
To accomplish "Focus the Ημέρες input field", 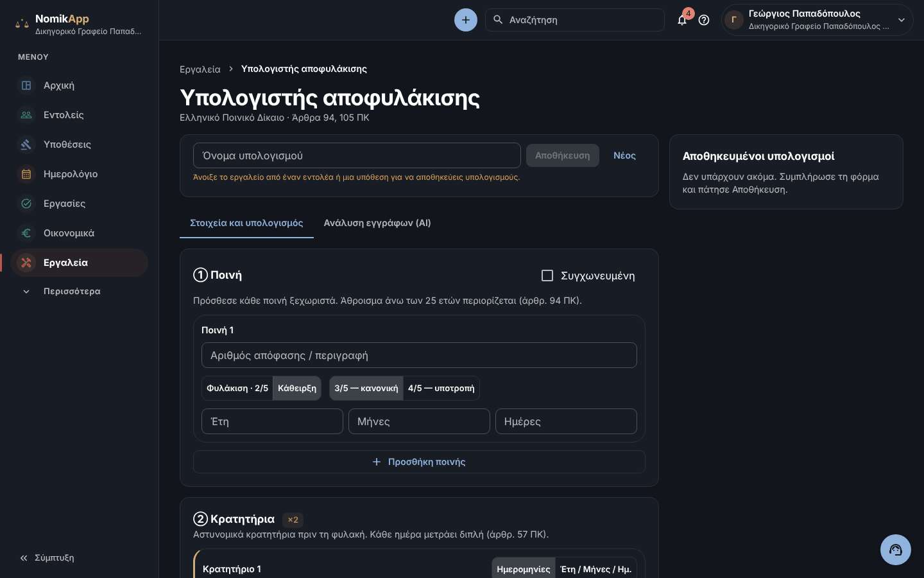I will click(566, 421).
